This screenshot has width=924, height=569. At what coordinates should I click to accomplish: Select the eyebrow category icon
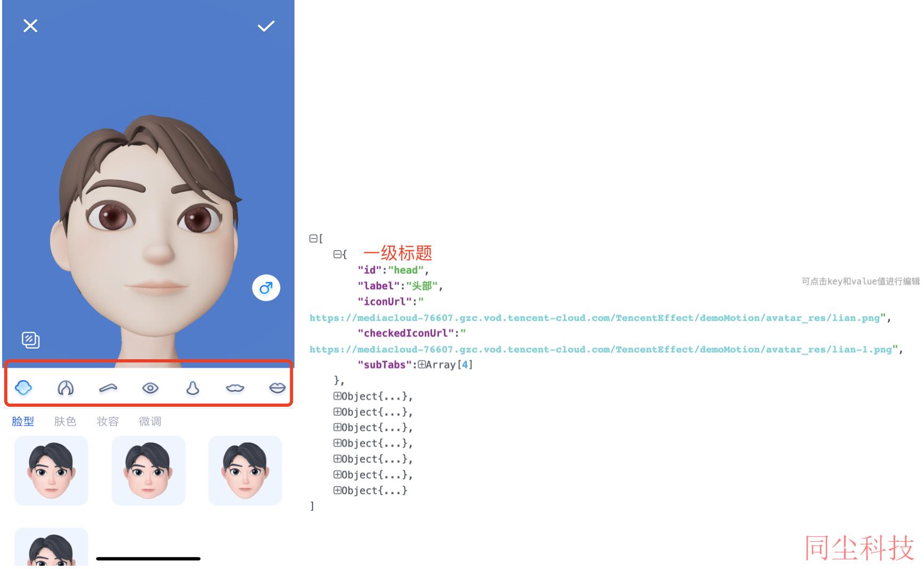point(108,388)
